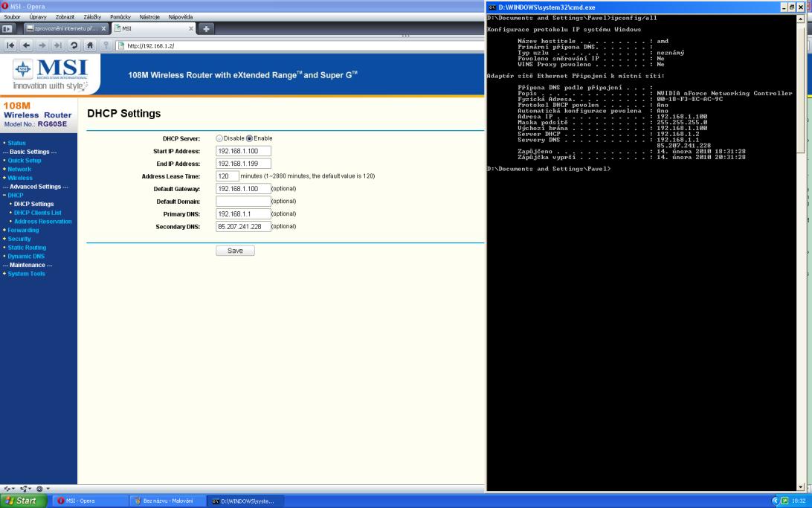Click the Default Gateway field
Screen dimensions: 812x508
pyautogui.click(x=243, y=189)
